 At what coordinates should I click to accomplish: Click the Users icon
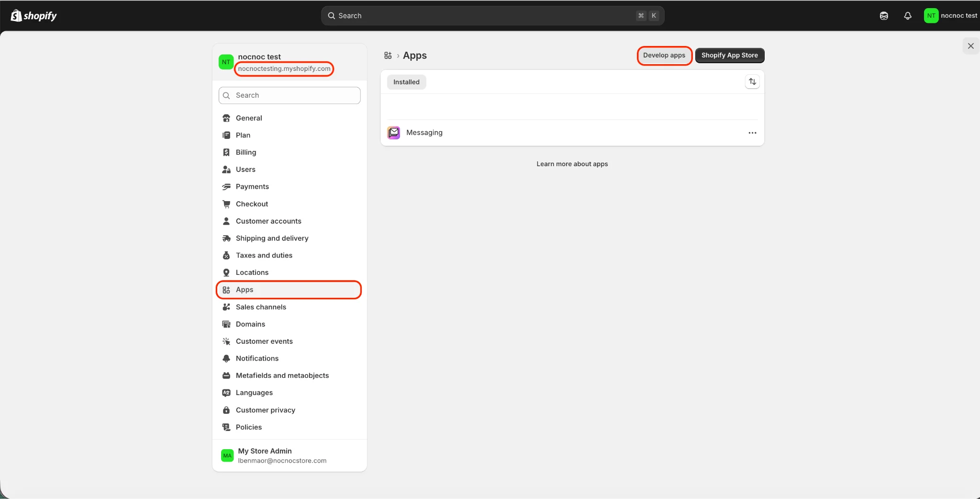(226, 170)
